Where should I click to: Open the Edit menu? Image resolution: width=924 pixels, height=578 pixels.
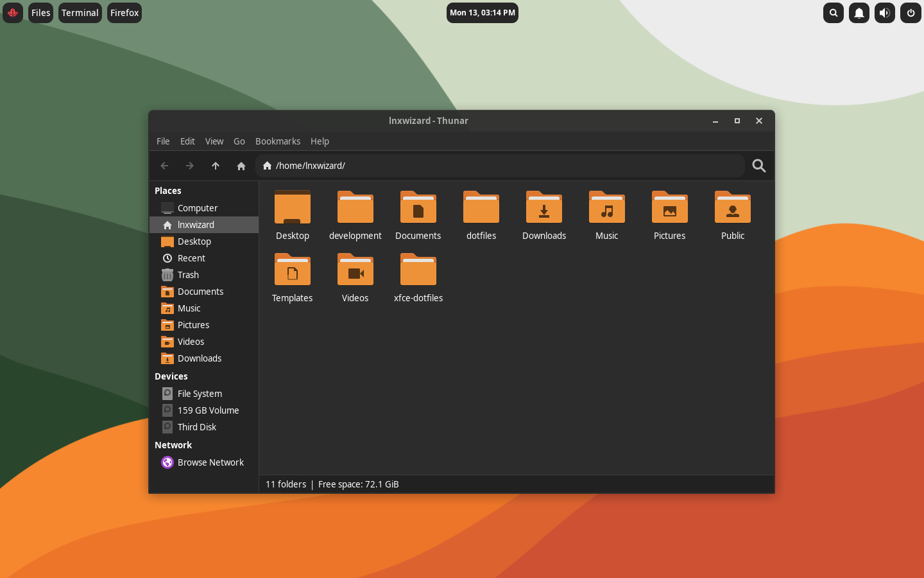coord(187,141)
